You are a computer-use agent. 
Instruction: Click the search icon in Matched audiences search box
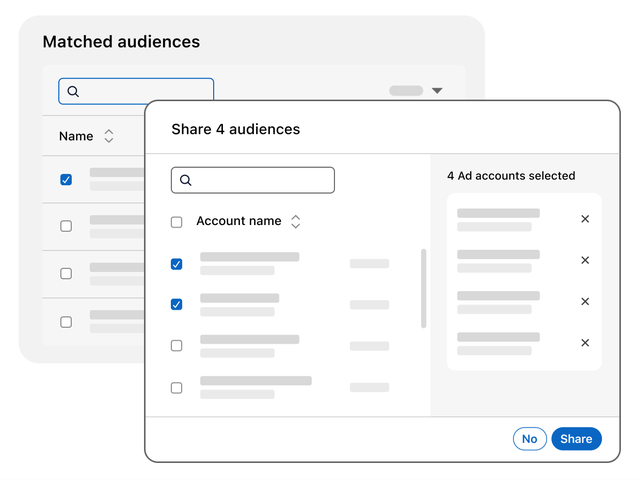pos(73,91)
